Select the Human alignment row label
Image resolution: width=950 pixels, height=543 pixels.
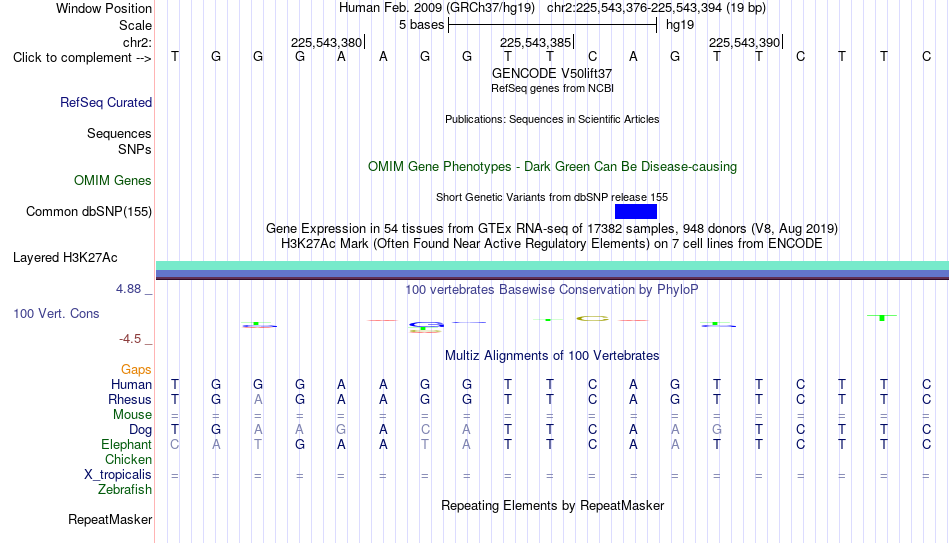(x=131, y=385)
